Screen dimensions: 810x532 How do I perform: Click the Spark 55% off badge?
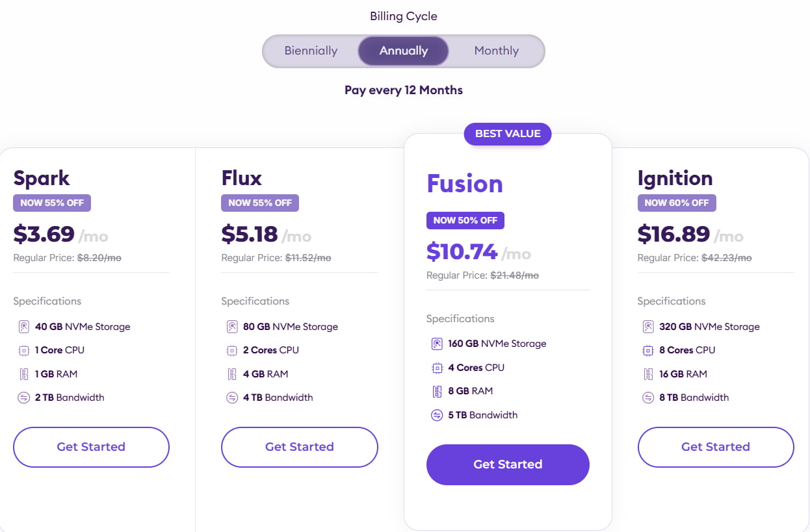click(52, 203)
